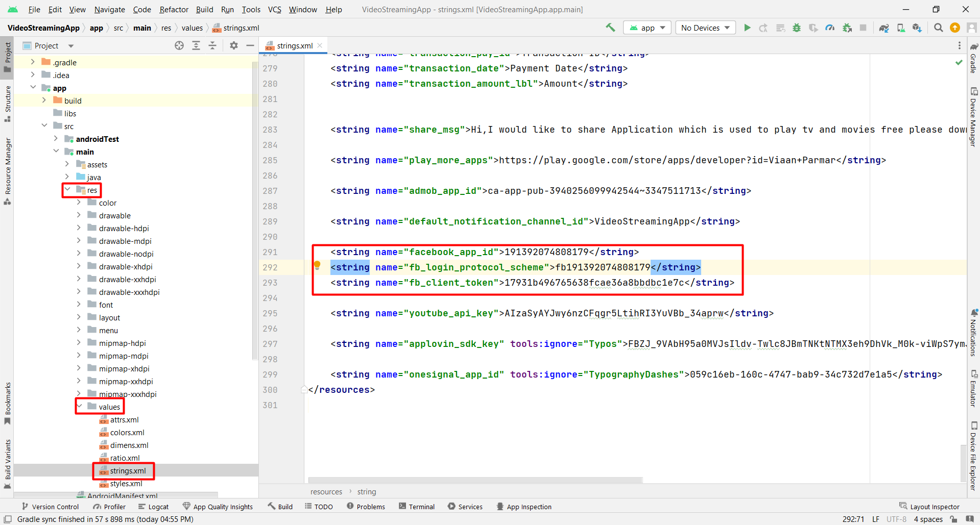Screen dimensions: 980x525
Task: Toggle the Device File Explorer side panel
Action: coord(973,456)
